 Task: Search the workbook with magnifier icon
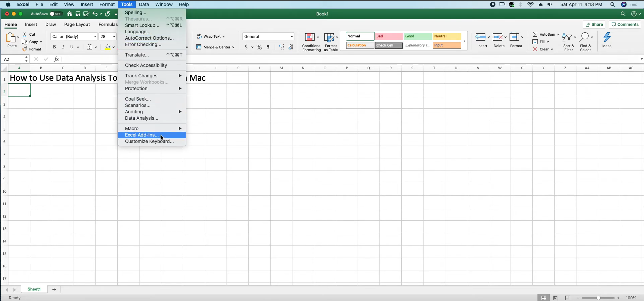[623, 14]
